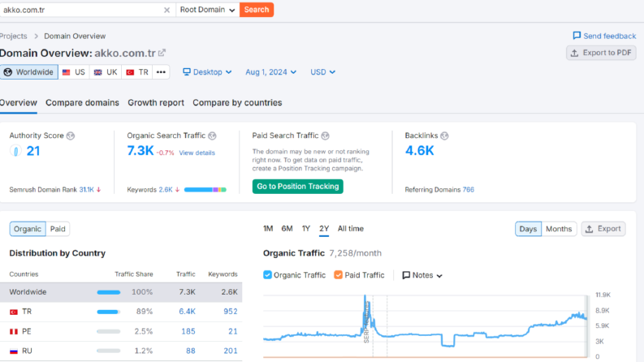The width and height of the screenshot is (644, 362).
Task: Switch to the Overview tab
Action: (18, 102)
